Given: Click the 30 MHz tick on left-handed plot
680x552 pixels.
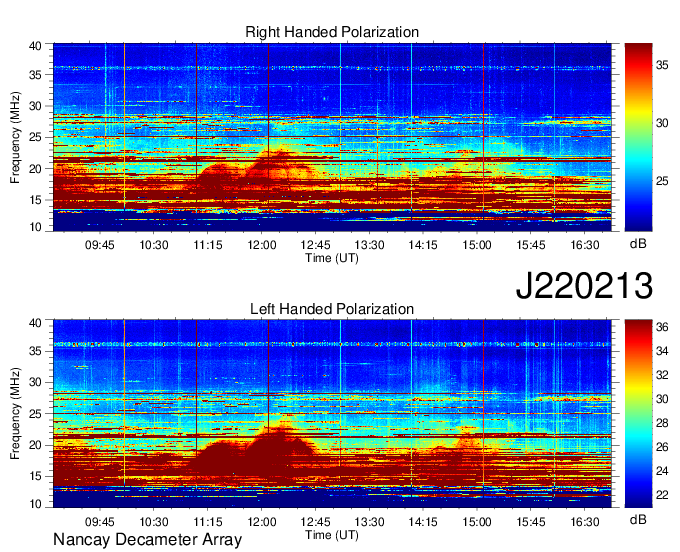Looking at the screenshot, I should click(35, 382).
